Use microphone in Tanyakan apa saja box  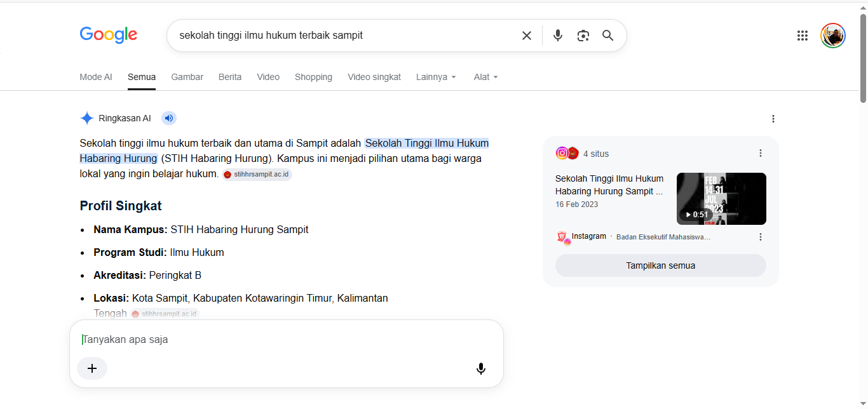pyautogui.click(x=481, y=368)
